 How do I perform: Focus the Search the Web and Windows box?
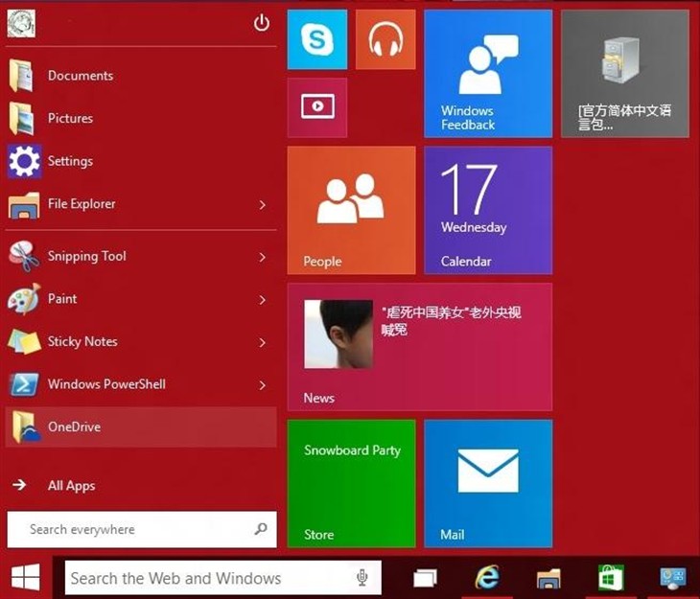tap(223, 578)
